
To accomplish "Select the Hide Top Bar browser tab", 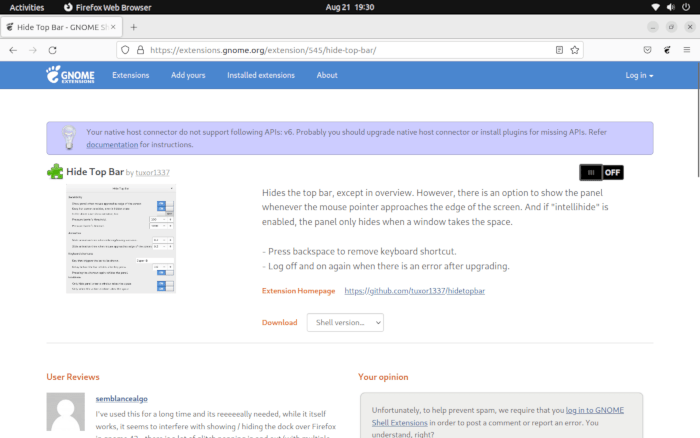I will coord(61,27).
